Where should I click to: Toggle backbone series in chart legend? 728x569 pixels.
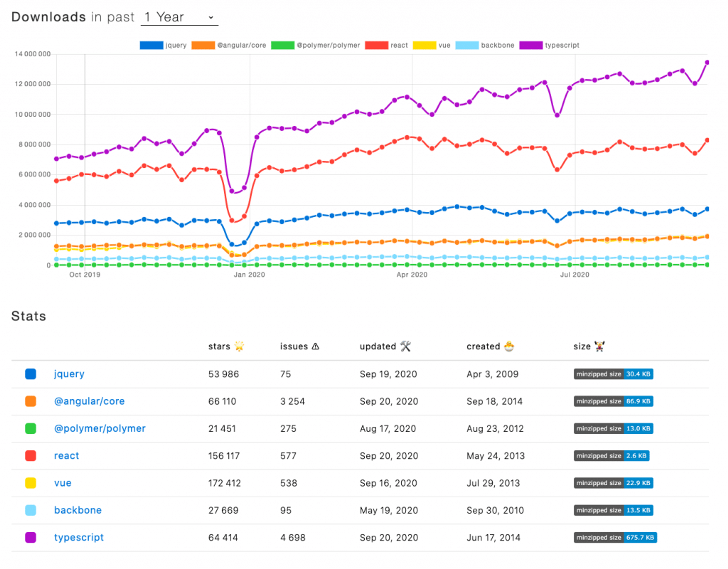(x=485, y=45)
